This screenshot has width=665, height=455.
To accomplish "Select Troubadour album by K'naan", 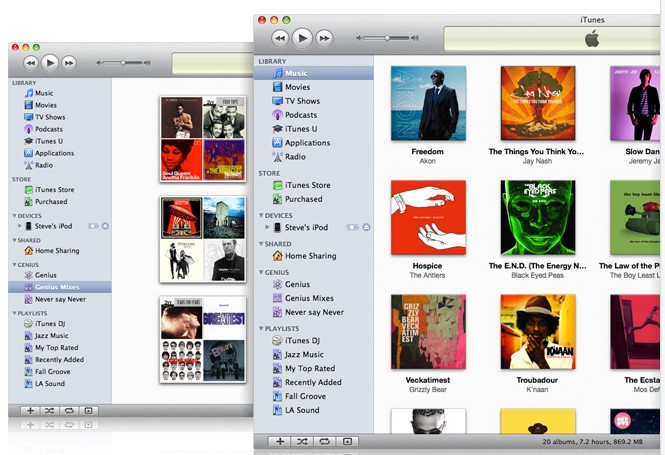I will point(538,332).
